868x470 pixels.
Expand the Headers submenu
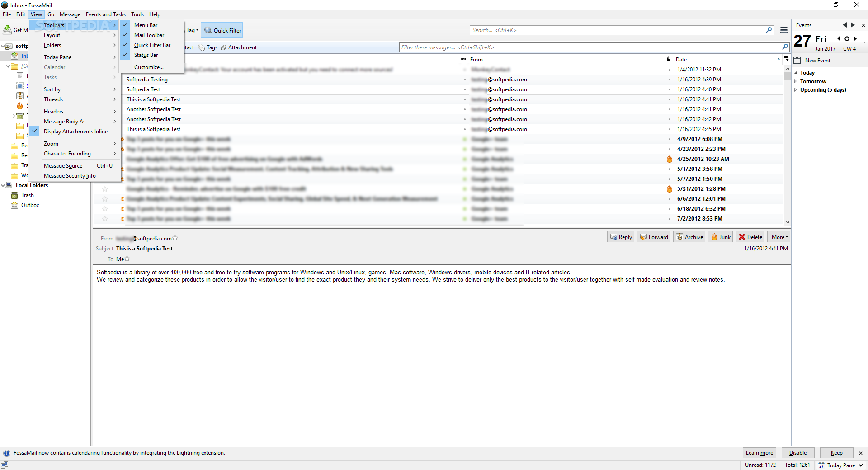point(75,112)
